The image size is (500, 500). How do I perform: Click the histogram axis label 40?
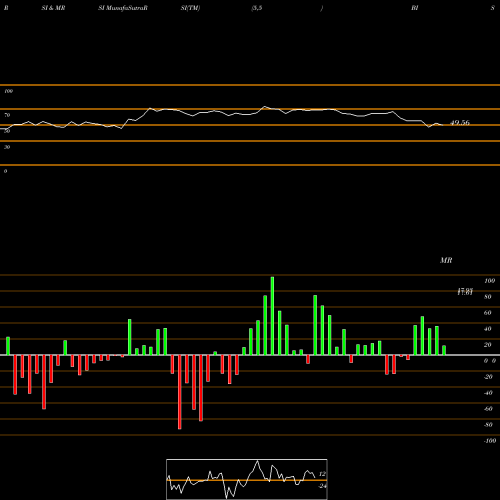[x=488, y=329]
